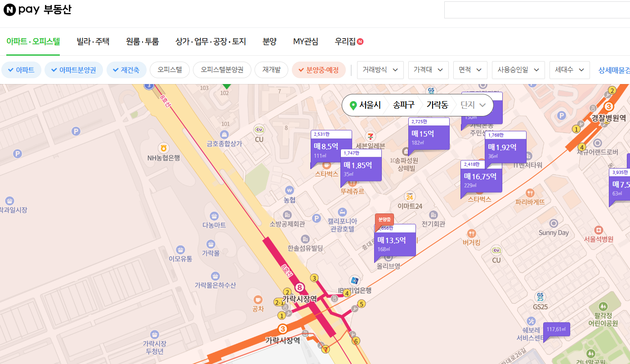Click the CU store icon near 금호종합상가

tap(259, 129)
